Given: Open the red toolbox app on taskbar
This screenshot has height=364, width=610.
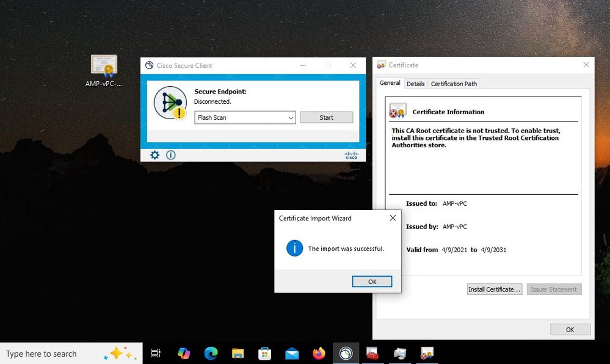Looking at the screenshot, I should pos(372,353).
